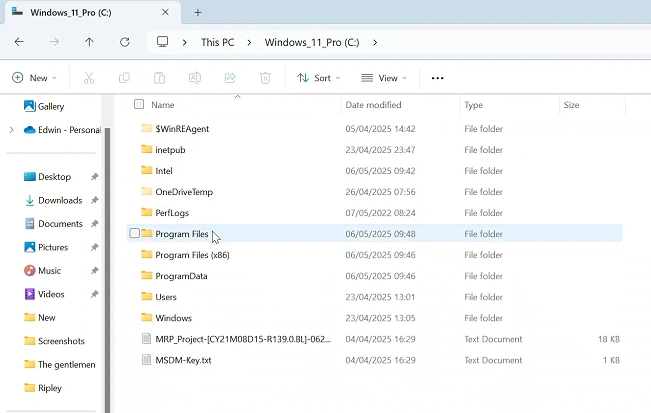Image resolution: width=651 pixels, height=413 pixels.
Task: Unpin icon next to Desktop
Action: point(94,177)
